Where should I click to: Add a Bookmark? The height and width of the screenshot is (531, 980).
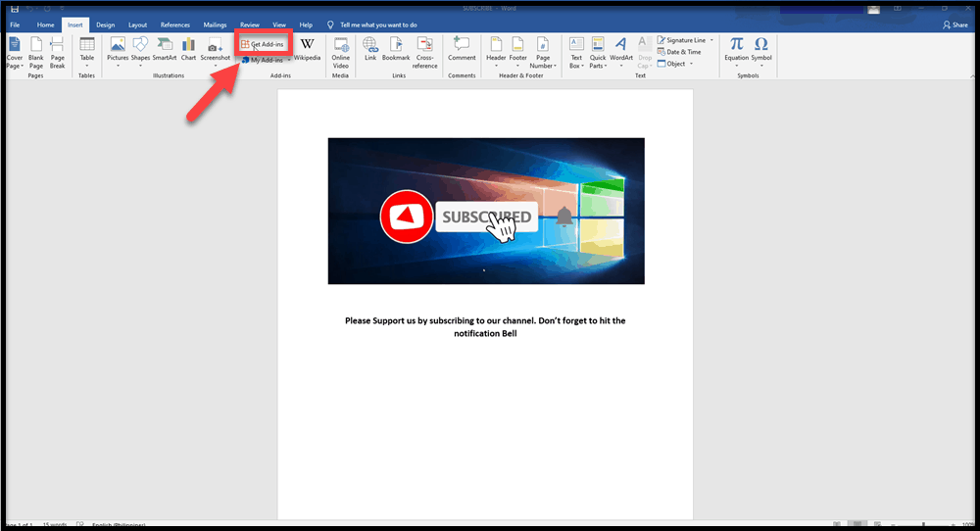396,50
